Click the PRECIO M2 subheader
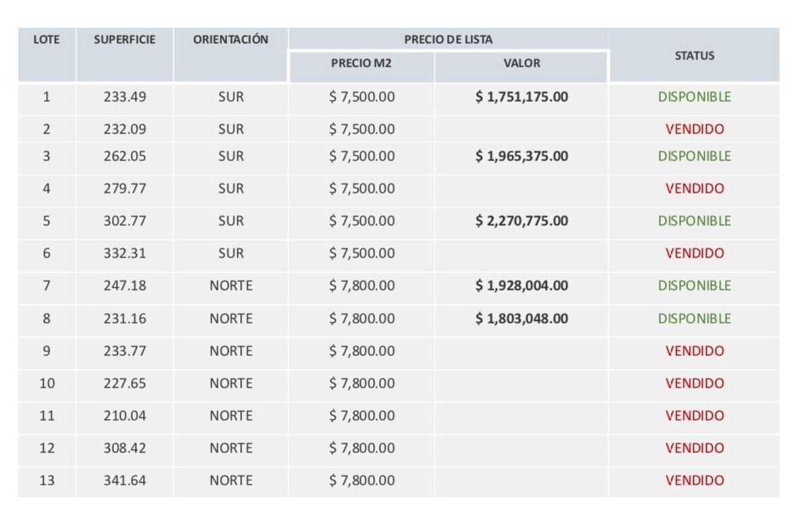The image size is (806, 532). [x=362, y=63]
